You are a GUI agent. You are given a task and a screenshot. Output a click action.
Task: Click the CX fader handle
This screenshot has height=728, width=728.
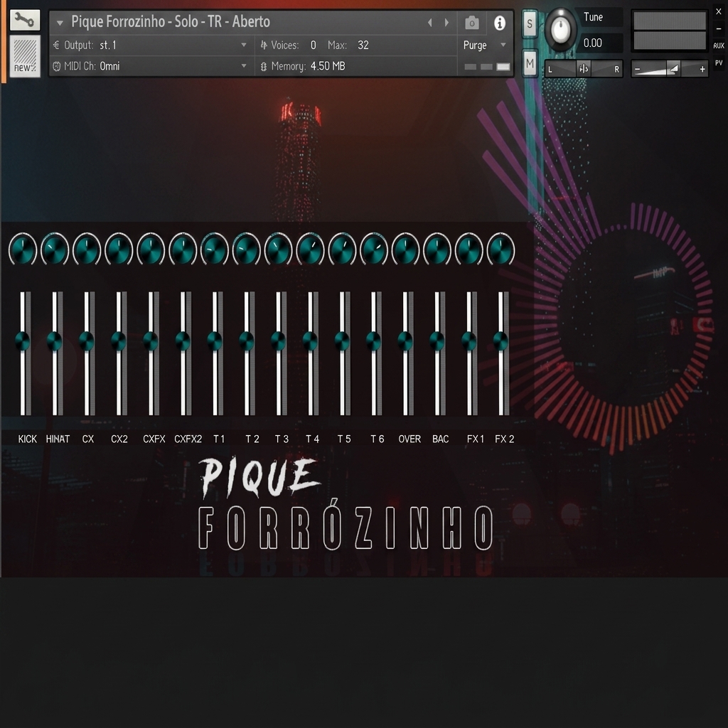(86, 341)
